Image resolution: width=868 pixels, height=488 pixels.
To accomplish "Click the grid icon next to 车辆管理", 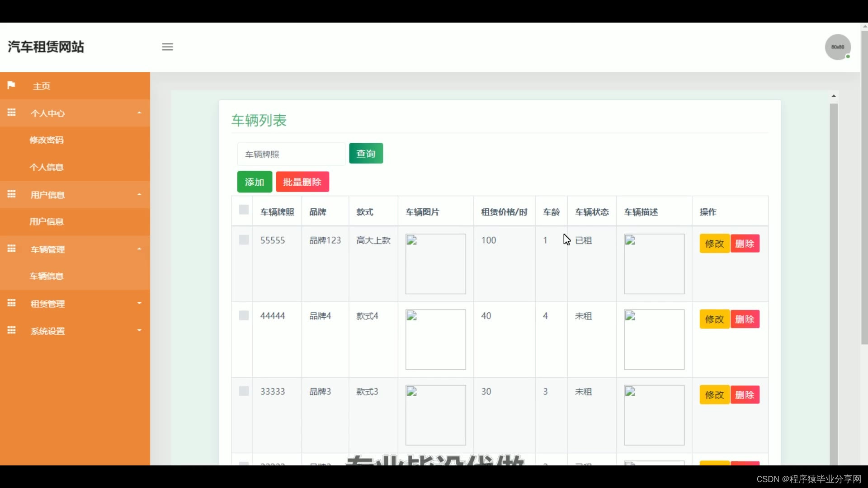I will 12,249.
